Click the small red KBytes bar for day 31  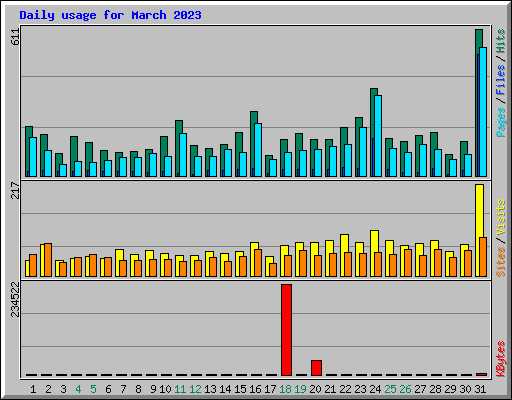tap(481, 374)
